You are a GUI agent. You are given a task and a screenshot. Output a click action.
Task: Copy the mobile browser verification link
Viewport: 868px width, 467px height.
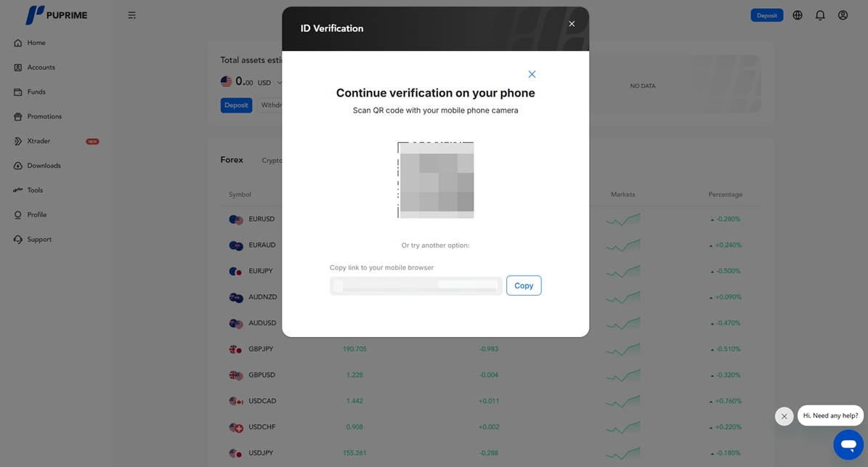click(523, 285)
